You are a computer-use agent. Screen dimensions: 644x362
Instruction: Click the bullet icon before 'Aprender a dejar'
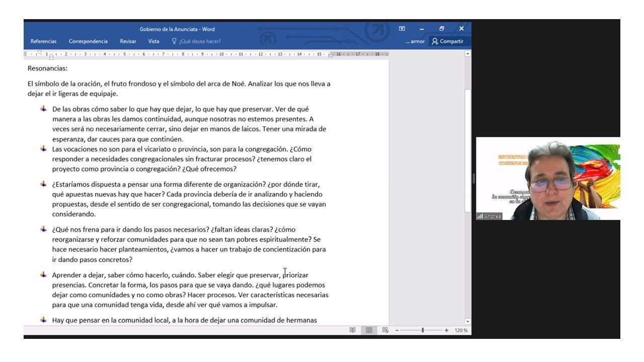44,275
